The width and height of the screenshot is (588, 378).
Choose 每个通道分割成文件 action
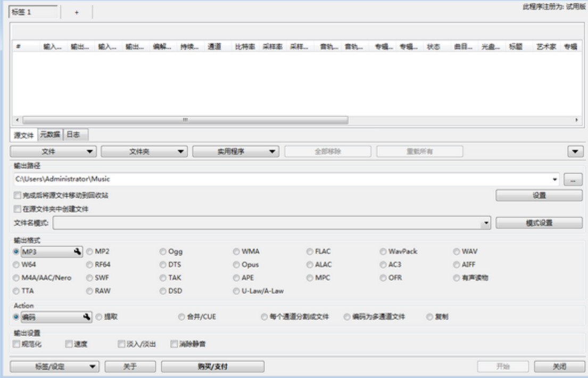pyautogui.click(x=264, y=317)
